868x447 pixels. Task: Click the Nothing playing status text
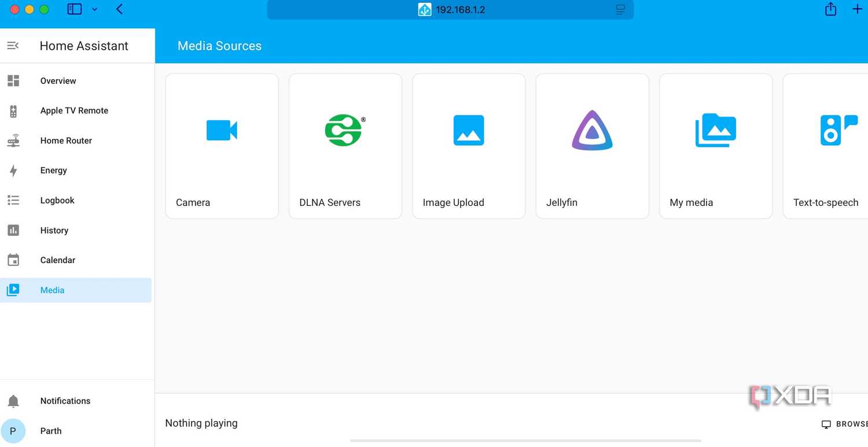coord(201,423)
